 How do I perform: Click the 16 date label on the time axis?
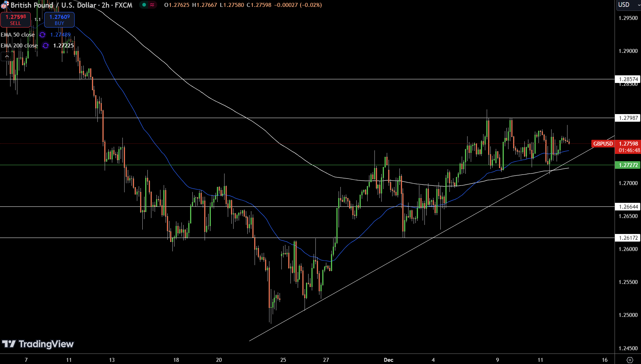click(x=605, y=360)
